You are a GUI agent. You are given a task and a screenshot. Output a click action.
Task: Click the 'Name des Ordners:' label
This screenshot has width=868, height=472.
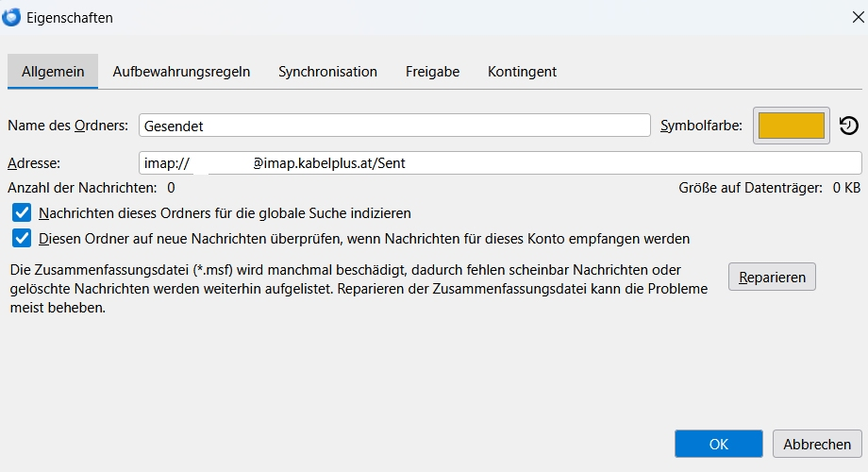70,126
